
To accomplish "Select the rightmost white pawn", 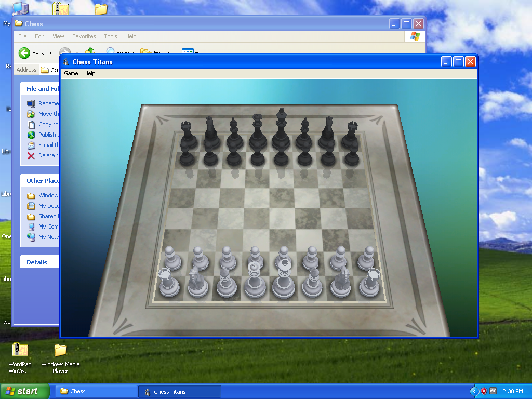I will [366, 259].
